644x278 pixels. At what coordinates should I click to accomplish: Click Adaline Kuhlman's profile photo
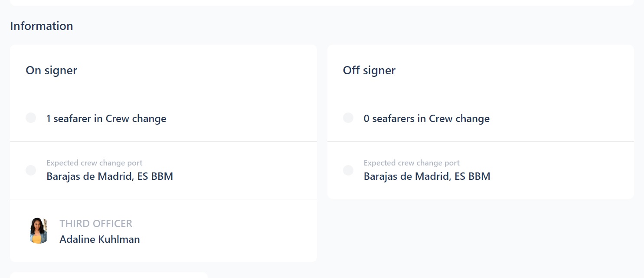pos(39,231)
